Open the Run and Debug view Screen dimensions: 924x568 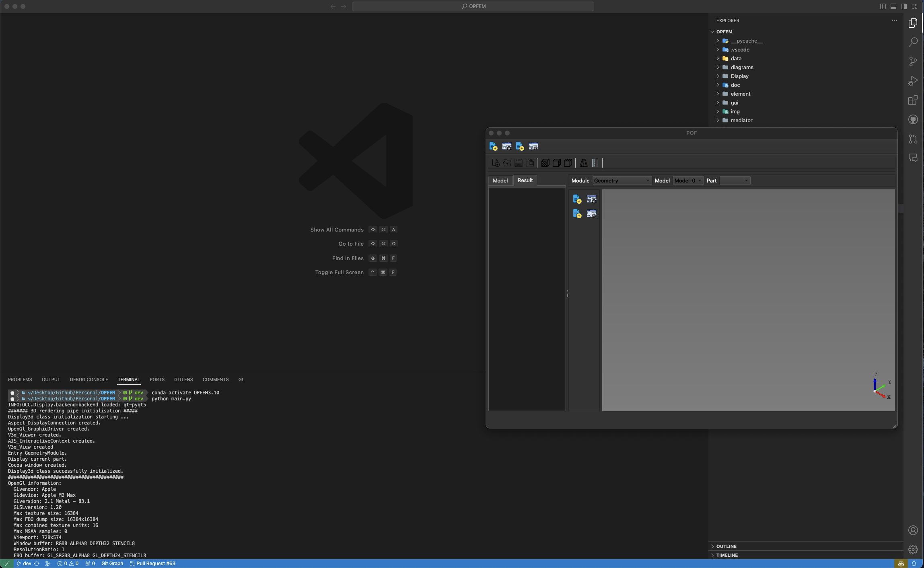coord(913,81)
